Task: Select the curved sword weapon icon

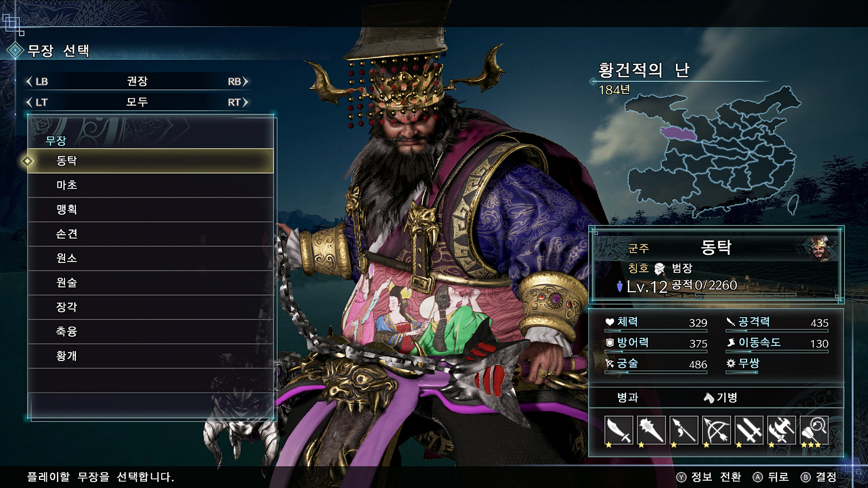Action: pos(619,431)
